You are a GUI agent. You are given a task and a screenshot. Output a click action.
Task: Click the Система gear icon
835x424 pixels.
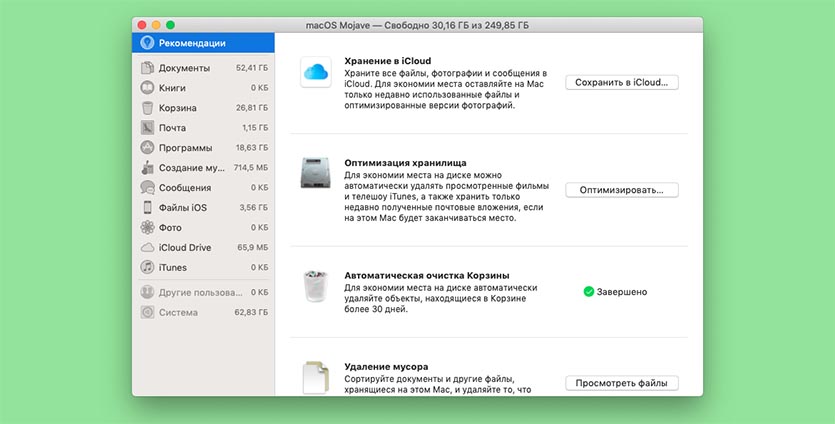[147, 313]
